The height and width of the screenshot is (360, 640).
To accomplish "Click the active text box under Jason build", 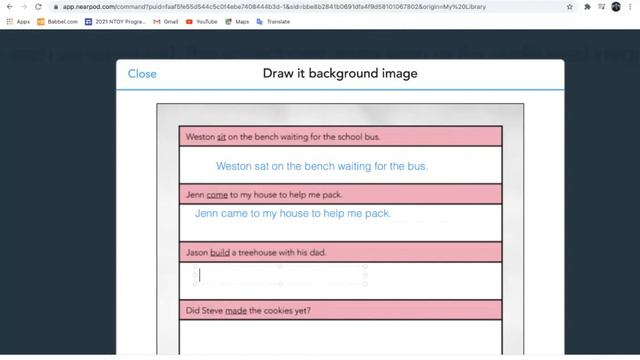I will [x=280, y=275].
